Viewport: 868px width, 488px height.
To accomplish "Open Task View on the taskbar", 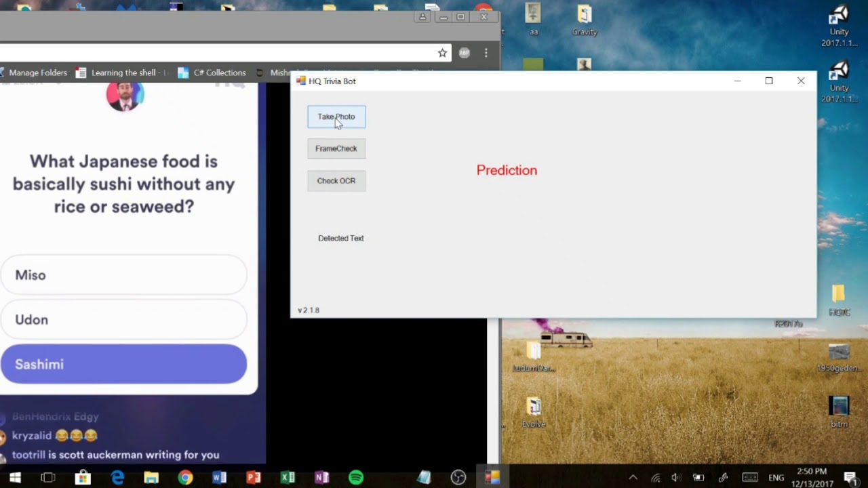I will click(x=48, y=478).
